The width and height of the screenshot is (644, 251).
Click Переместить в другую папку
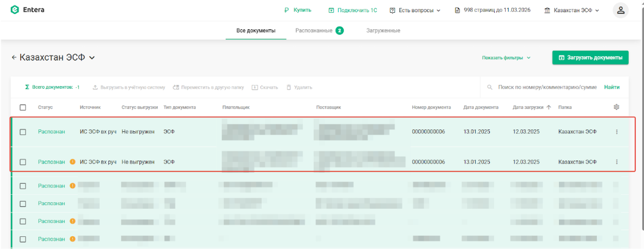click(x=208, y=87)
